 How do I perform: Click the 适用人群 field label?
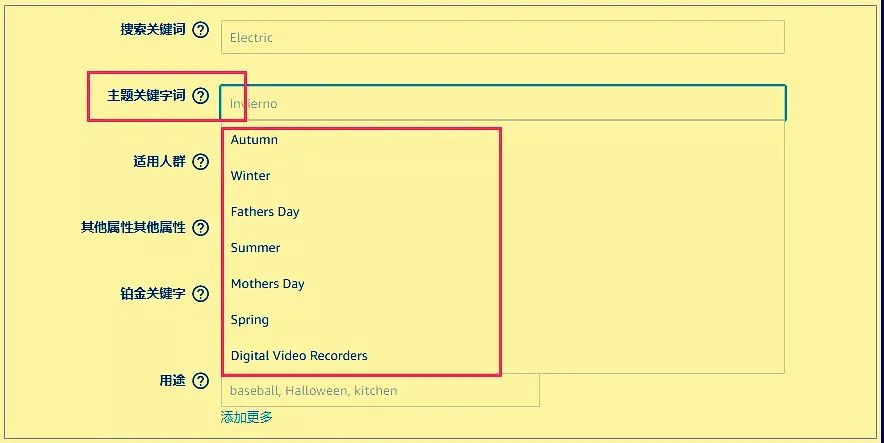pos(159,162)
